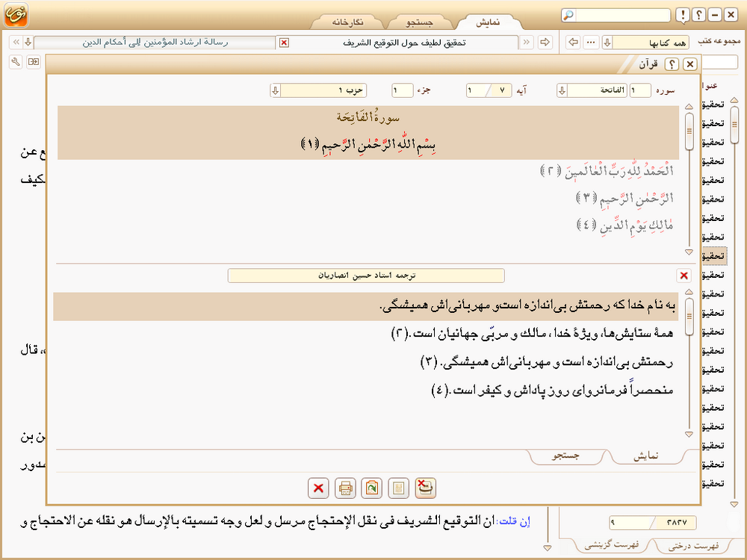This screenshot has height=560, width=747.
Task: Open the main help question-mark icon in title bar
Action: pyautogui.click(x=698, y=15)
